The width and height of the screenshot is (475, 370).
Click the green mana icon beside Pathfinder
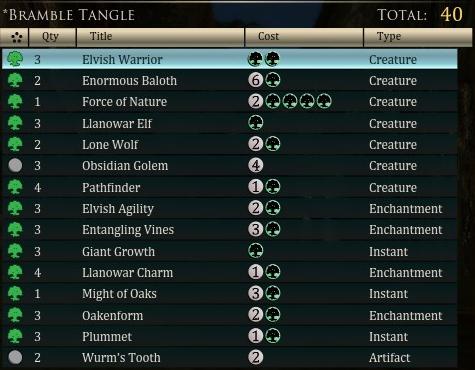pyautogui.click(x=15, y=187)
